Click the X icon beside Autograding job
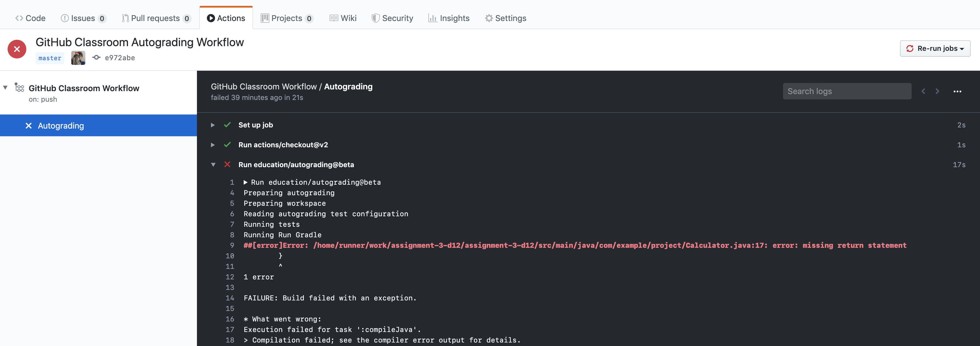The image size is (980, 346). point(29,126)
